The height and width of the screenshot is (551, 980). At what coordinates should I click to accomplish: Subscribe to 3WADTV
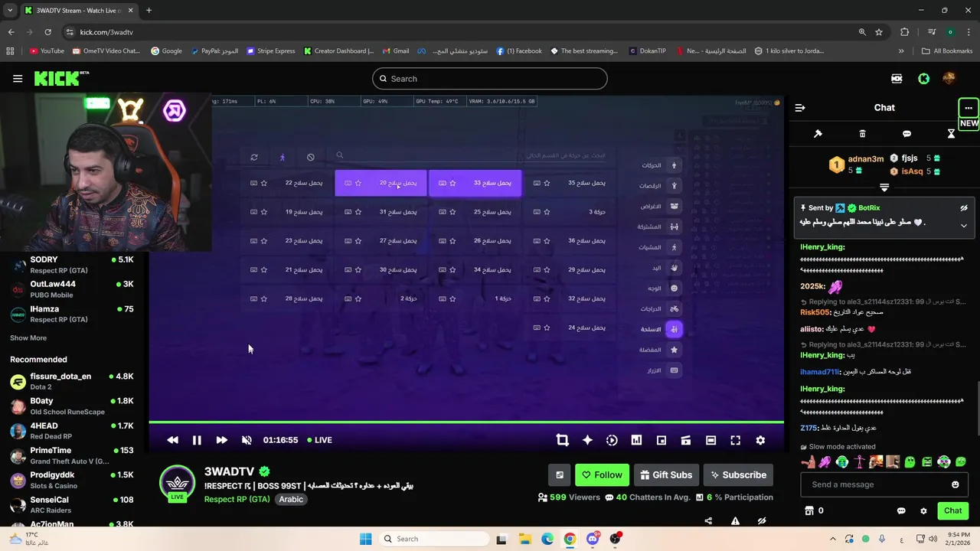click(x=738, y=474)
